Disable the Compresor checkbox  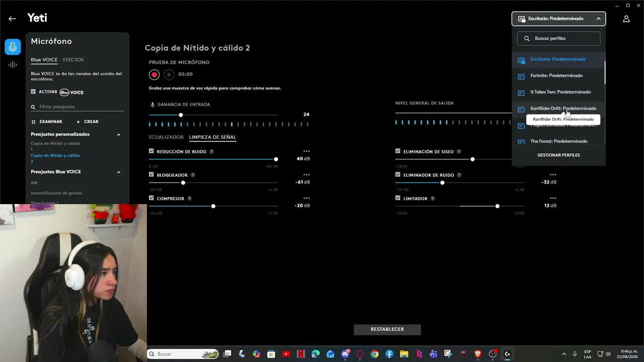coord(151,198)
